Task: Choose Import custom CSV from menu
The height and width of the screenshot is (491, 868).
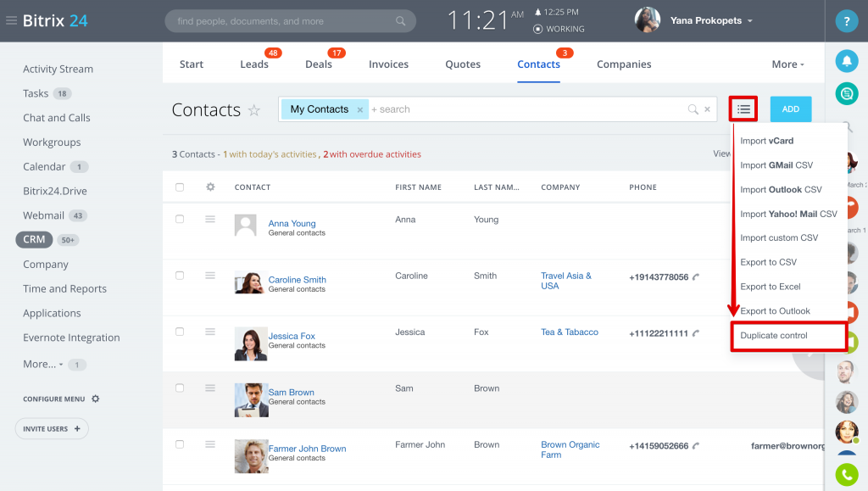Action: pos(779,238)
